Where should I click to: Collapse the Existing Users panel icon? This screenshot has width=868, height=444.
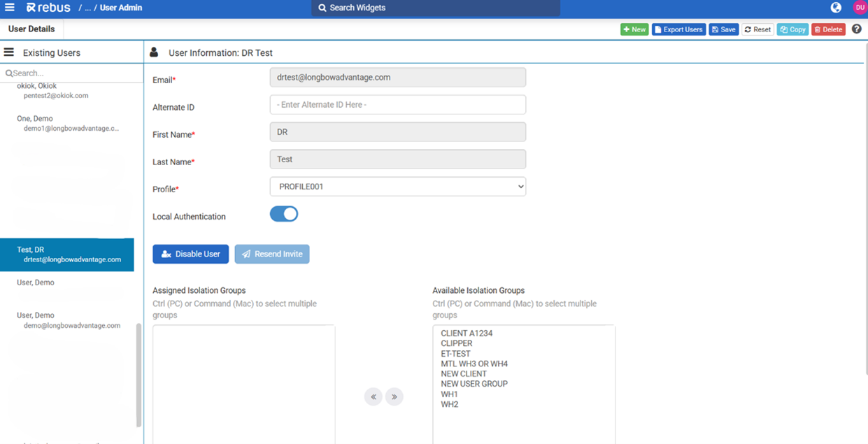point(9,52)
